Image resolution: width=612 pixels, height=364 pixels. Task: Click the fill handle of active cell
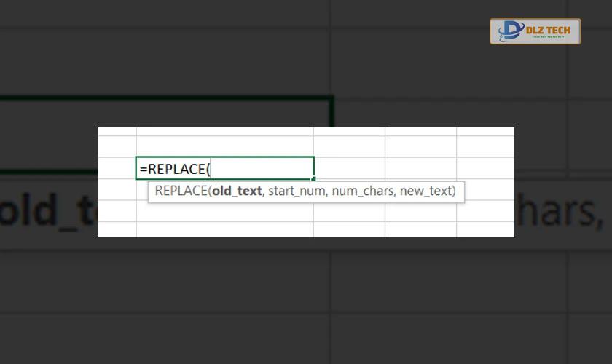click(313, 178)
